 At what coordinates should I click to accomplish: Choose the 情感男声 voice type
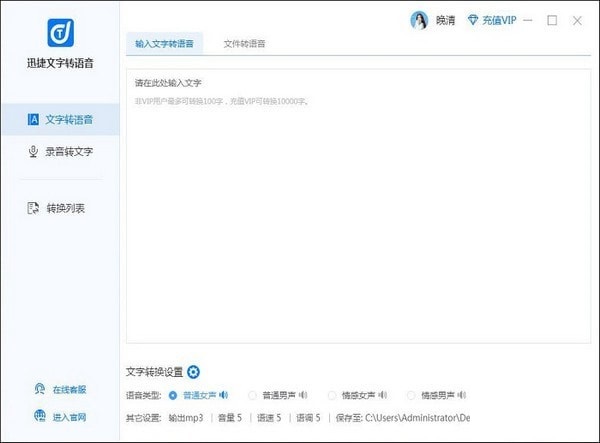pos(413,394)
